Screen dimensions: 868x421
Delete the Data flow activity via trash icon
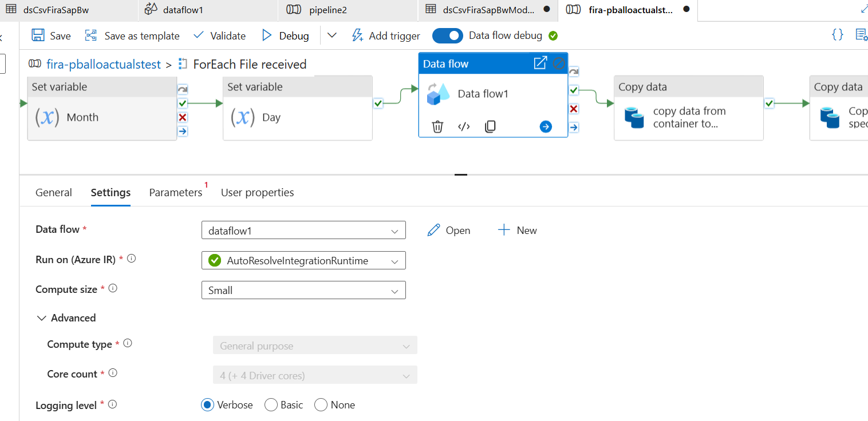pyautogui.click(x=437, y=126)
